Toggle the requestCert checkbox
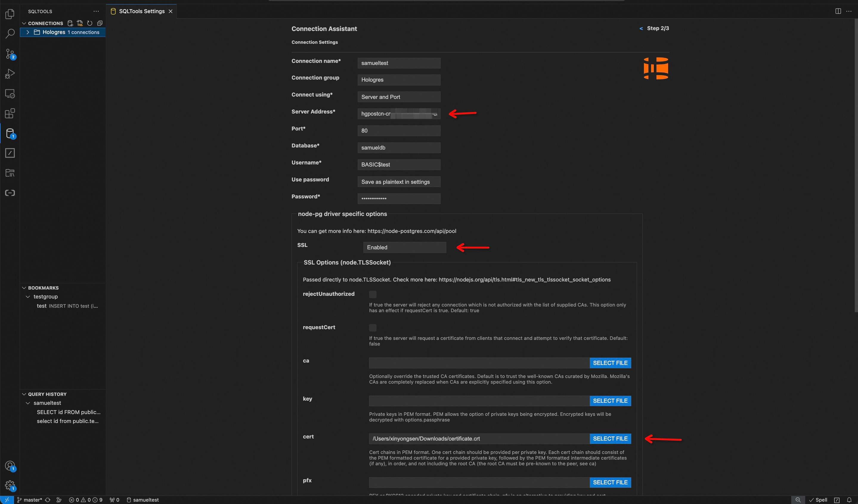 click(x=373, y=327)
